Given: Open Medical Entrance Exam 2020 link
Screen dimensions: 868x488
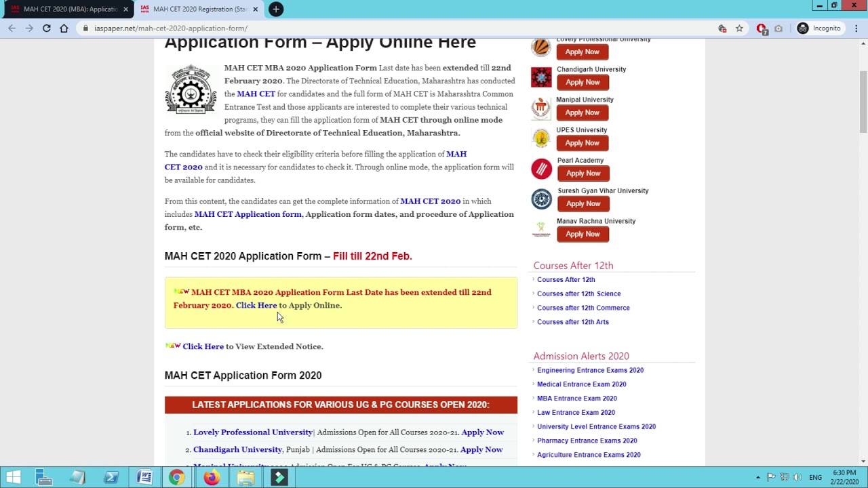Looking at the screenshot, I should 581,384.
